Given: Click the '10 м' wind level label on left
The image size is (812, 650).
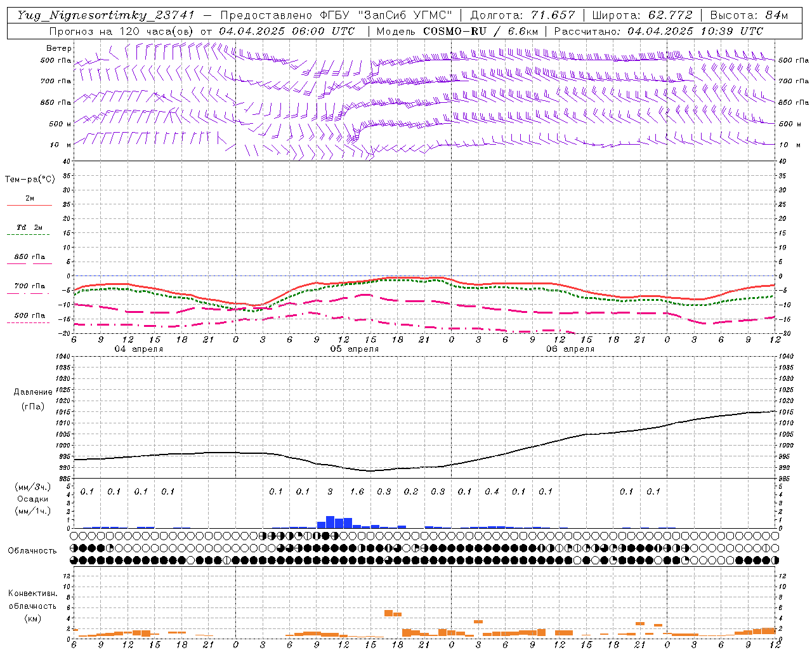Looking at the screenshot, I should coord(61,145).
